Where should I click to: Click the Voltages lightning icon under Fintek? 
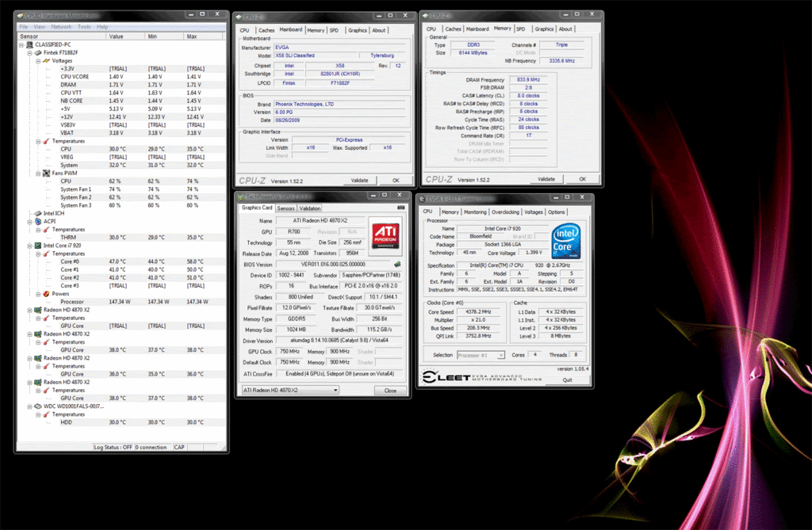click(x=47, y=60)
